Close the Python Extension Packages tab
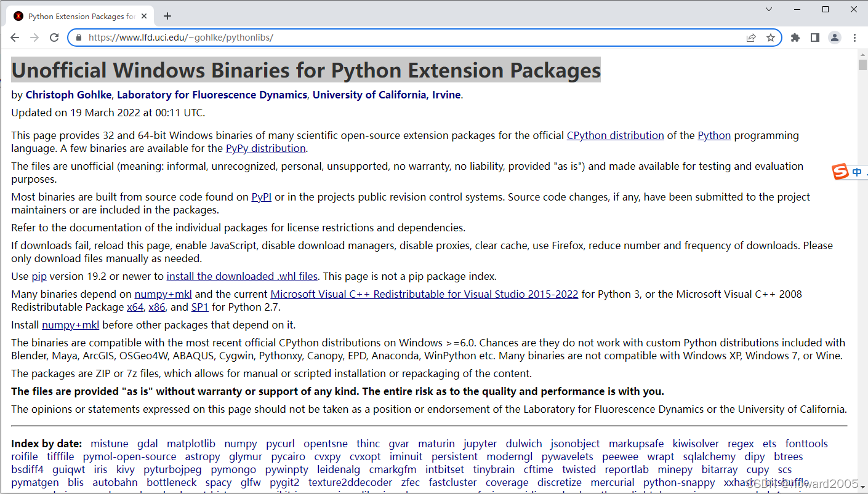The width and height of the screenshot is (868, 494). pyautogui.click(x=145, y=16)
